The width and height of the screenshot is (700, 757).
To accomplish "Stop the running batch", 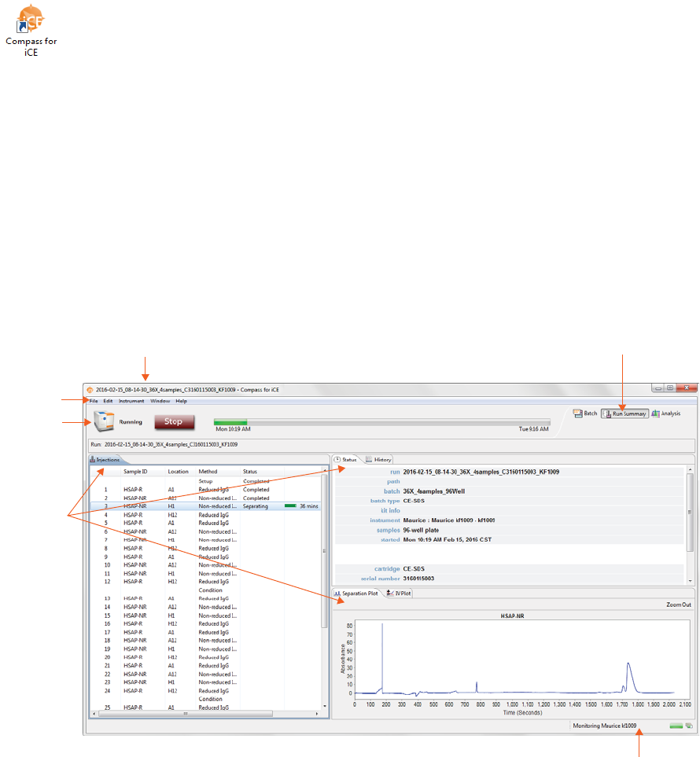I will 175,422.
